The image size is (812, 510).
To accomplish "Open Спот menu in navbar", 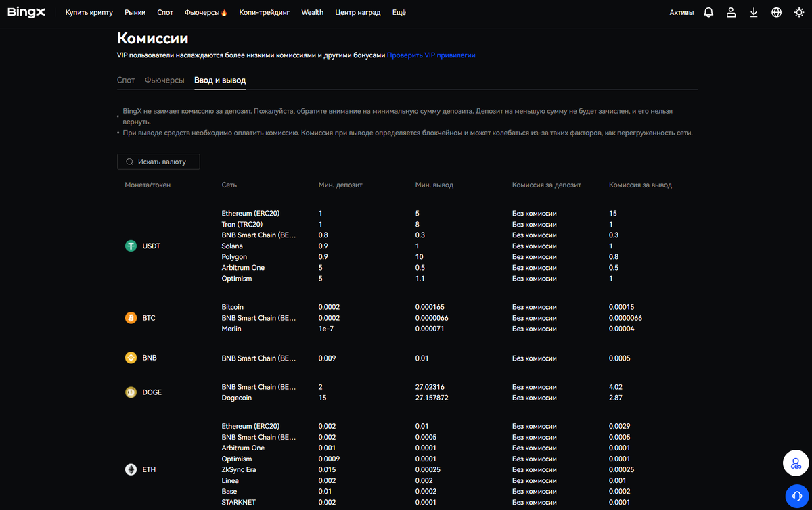I will pos(165,12).
